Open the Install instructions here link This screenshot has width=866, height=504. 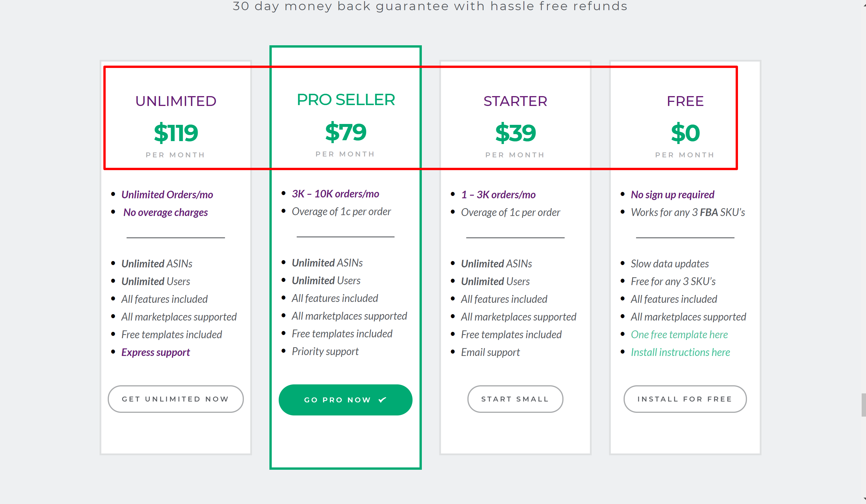680,352
